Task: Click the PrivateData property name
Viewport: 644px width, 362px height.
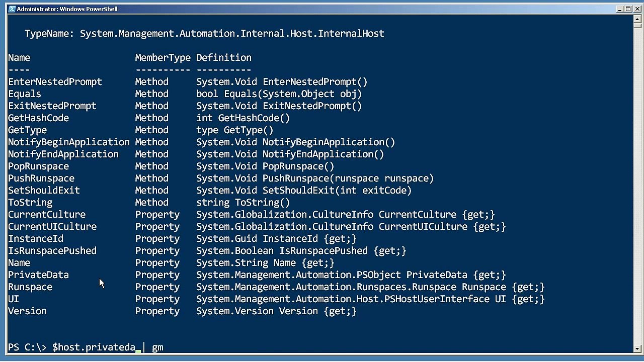Action: (38, 275)
